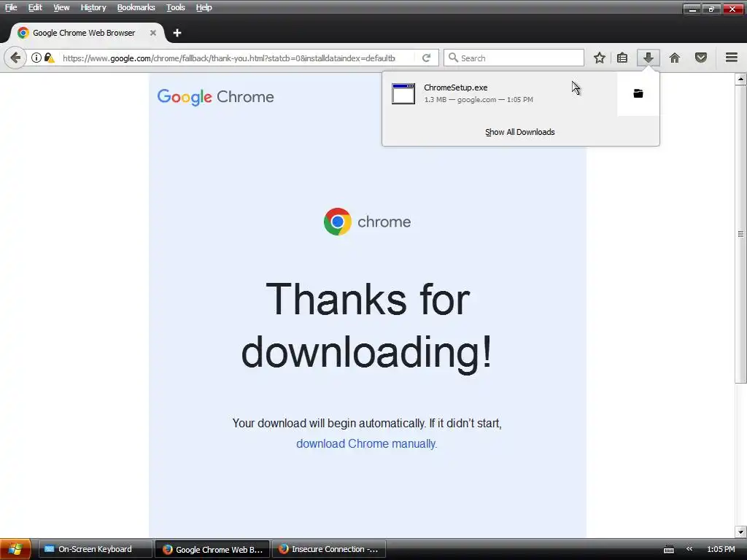Open the Windows Start button
Screen dimensions: 747x560
pyautogui.click(x=15, y=549)
